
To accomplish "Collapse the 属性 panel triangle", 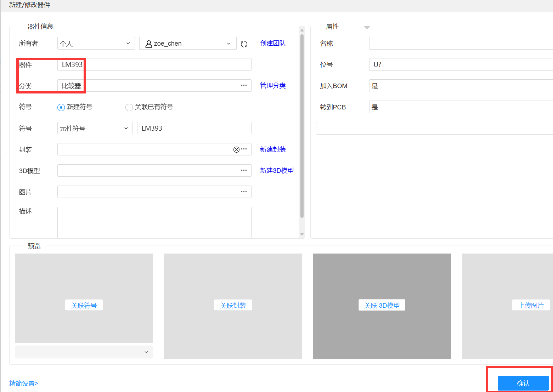I will coord(367,27).
